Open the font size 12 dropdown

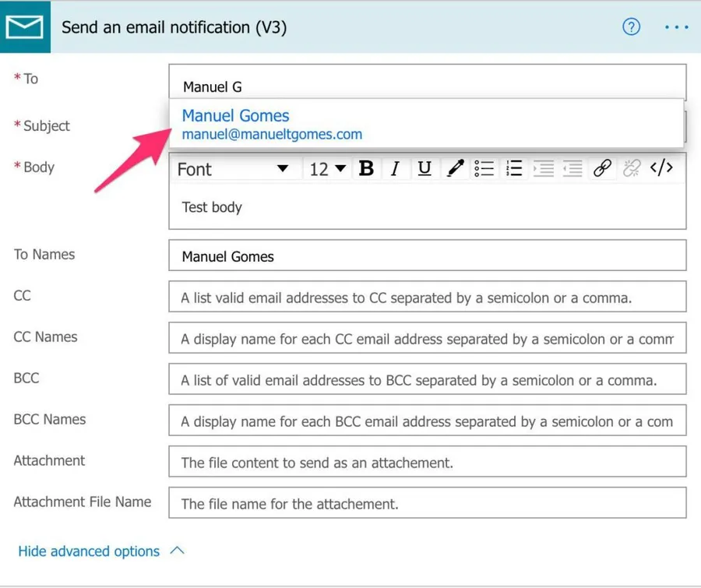[328, 169]
